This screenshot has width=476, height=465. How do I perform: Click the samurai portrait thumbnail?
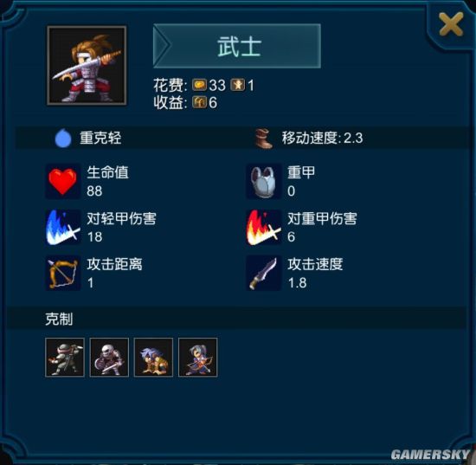click(x=87, y=66)
